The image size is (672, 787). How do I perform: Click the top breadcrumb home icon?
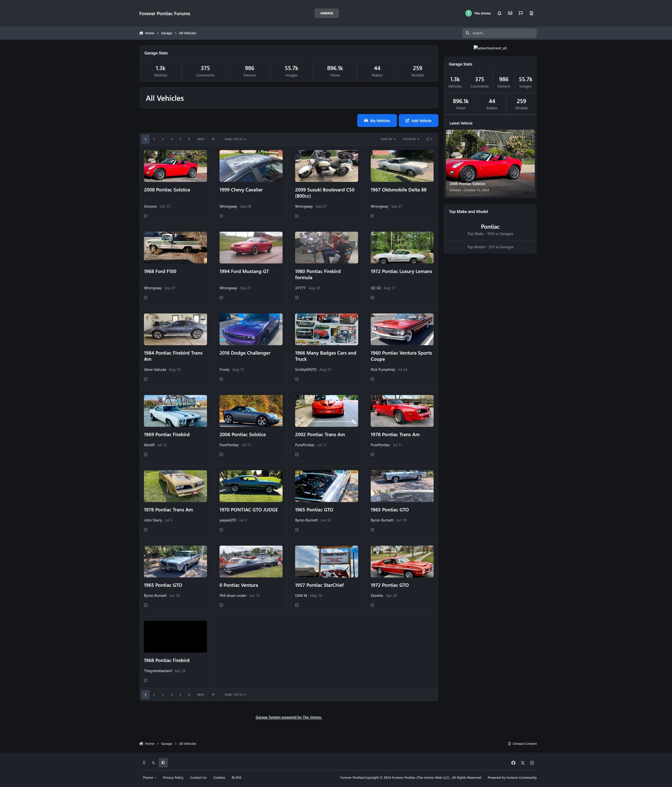141,33
